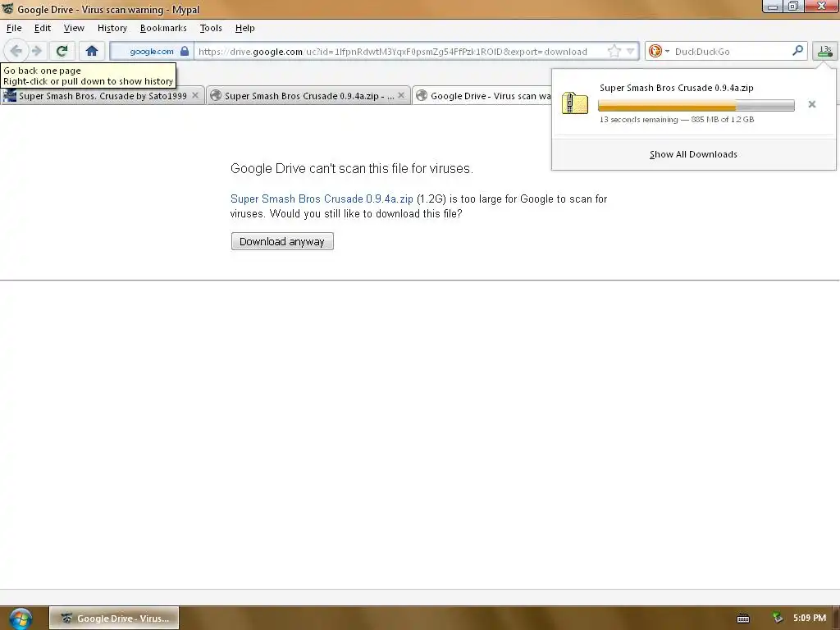Open the URL history dropdown arrow

(631, 51)
